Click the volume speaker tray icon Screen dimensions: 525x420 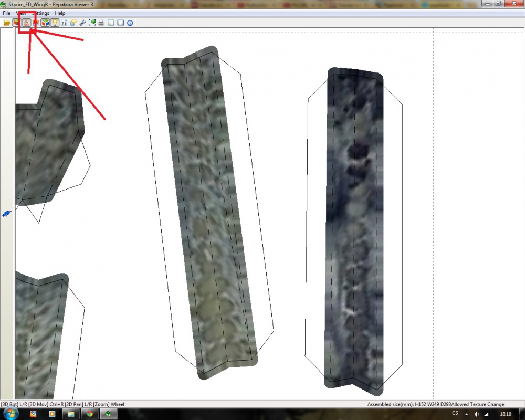477,414
